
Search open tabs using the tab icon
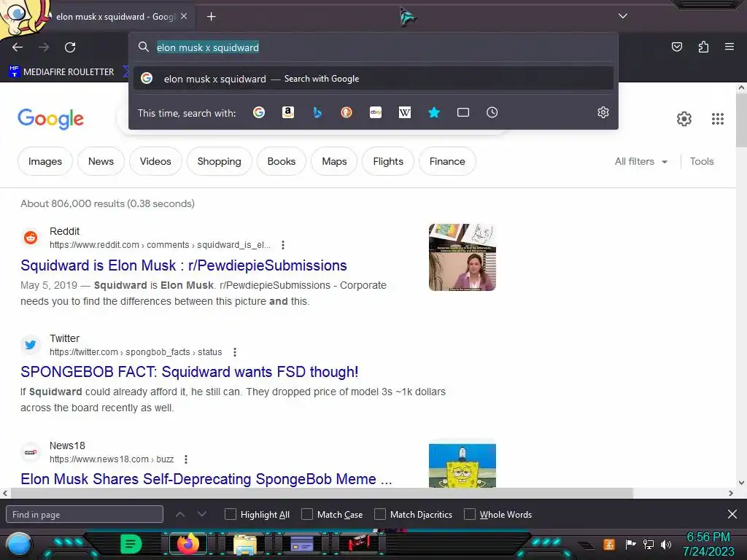point(463,112)
